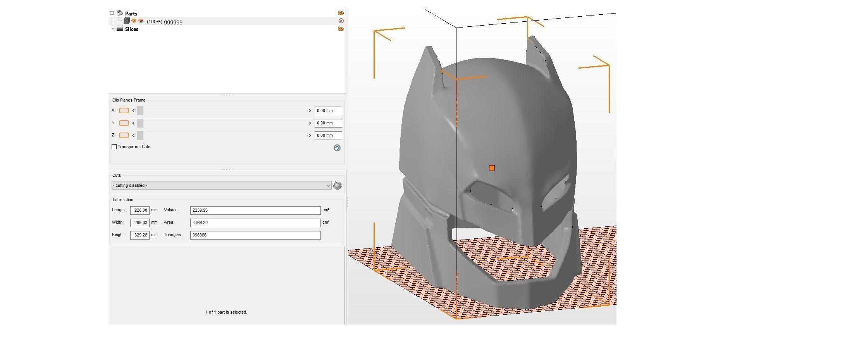Image resolution: width=868 pixels, height=345 pixels.
Task: Click the Triangles count field
Action: (255, 235)
